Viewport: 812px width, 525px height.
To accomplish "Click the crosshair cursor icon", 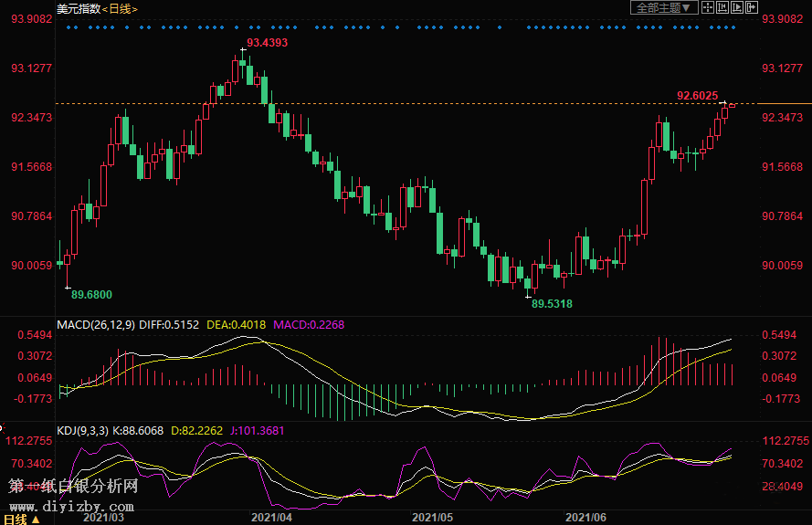I will pyautogui.click(x=708, y=7).
